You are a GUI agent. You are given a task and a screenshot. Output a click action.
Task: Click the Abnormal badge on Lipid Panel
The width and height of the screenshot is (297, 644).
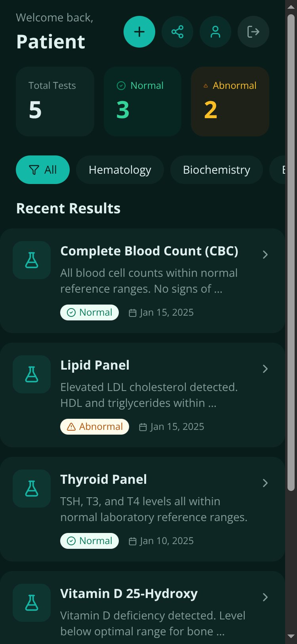pyautogui.click(x=95, y=427)
